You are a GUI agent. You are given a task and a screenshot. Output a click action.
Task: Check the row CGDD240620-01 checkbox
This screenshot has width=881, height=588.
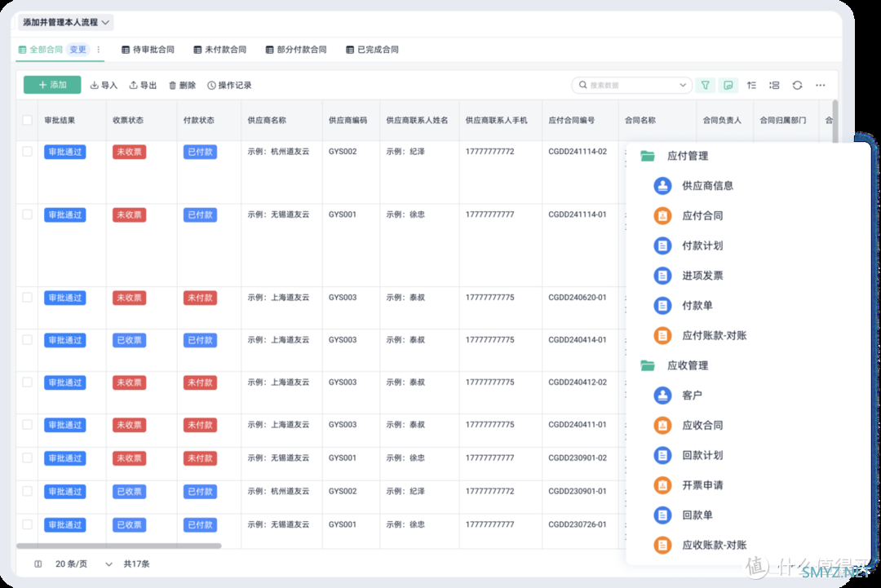[27, 298]
